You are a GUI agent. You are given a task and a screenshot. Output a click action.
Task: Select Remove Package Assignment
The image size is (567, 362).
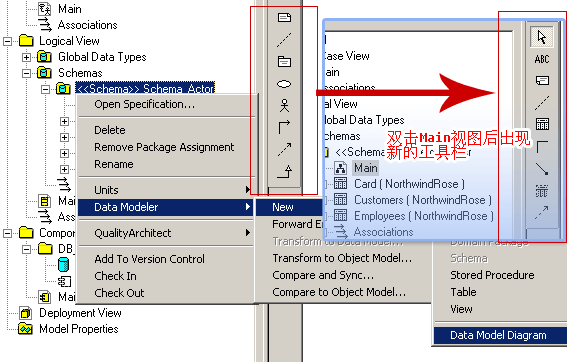coord(167,147)
